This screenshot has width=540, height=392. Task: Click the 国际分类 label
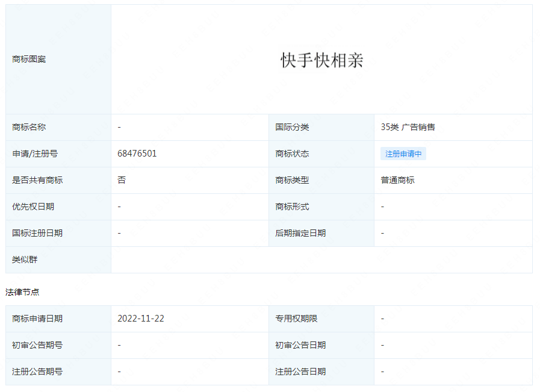[x=292, y=127]
